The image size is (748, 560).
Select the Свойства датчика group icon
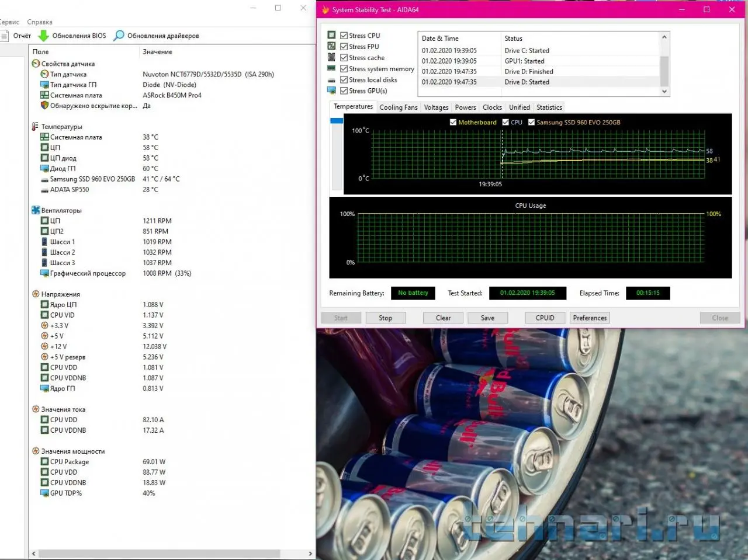pyautogui.click(x=36, y=64)
